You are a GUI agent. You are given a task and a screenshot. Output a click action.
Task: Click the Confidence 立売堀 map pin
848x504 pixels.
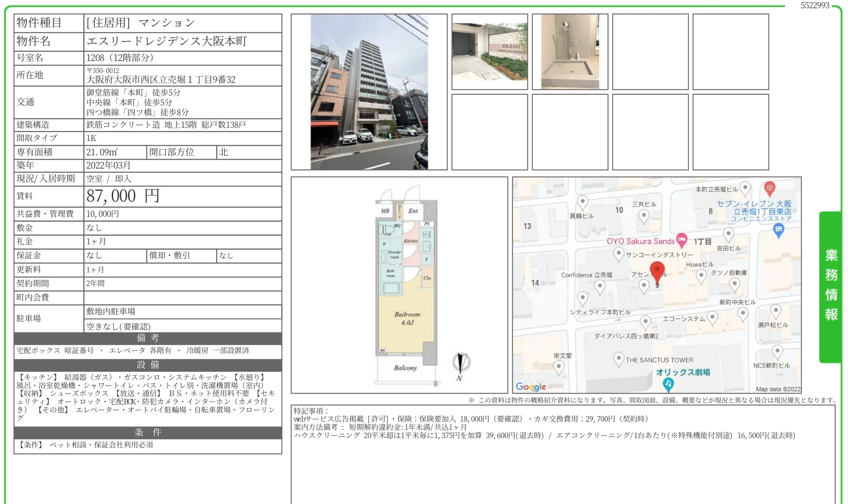(600, 286)
